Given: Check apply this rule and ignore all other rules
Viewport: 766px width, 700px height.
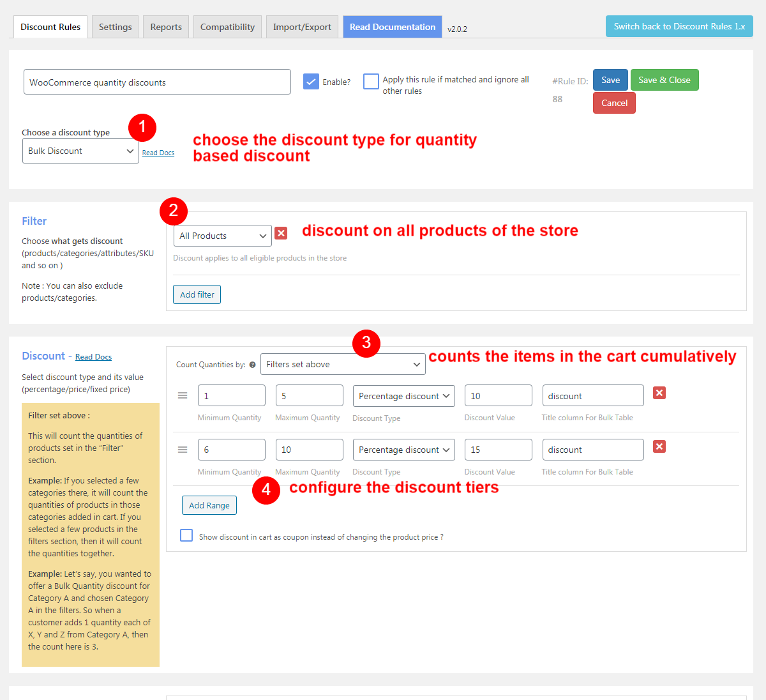Looking at the screenshot, I should (371, 81).
